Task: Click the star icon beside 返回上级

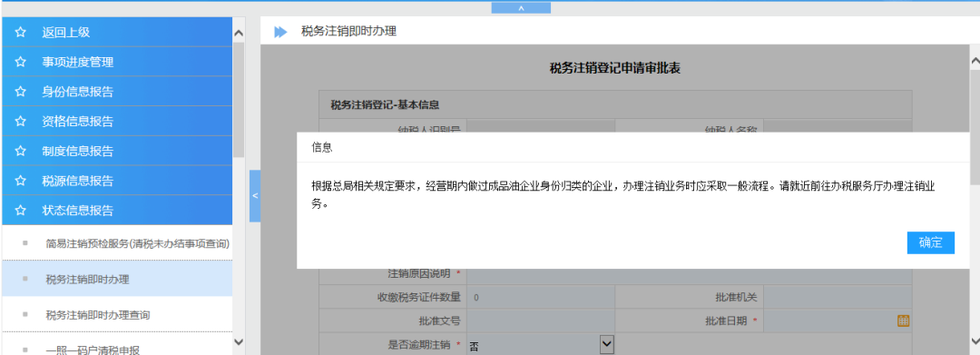Action: [20, 33]
